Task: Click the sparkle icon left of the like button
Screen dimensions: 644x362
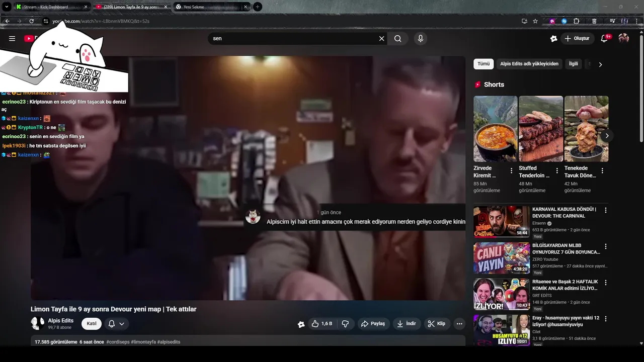Action: tap(301, 324)
